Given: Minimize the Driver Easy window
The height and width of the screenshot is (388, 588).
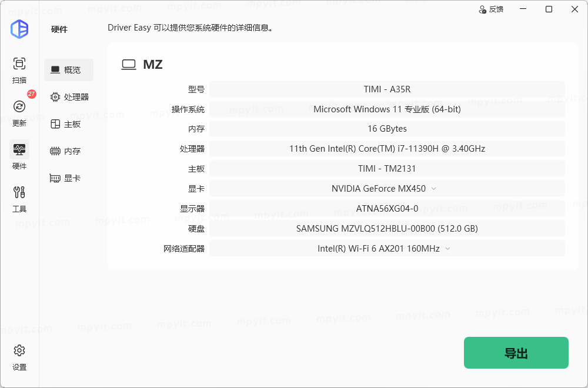Looking at the screenshot, I should coord(523,9).
